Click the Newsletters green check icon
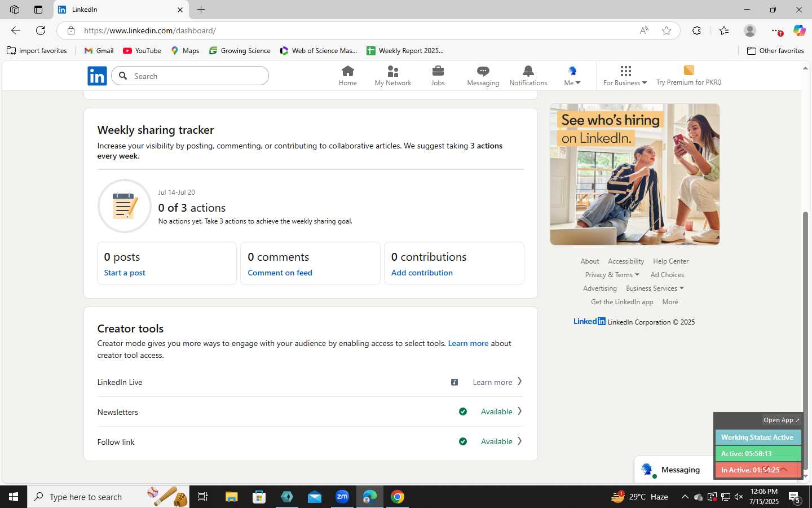The image size is (812, 508). pyautogui.click(x=463, y=411)
